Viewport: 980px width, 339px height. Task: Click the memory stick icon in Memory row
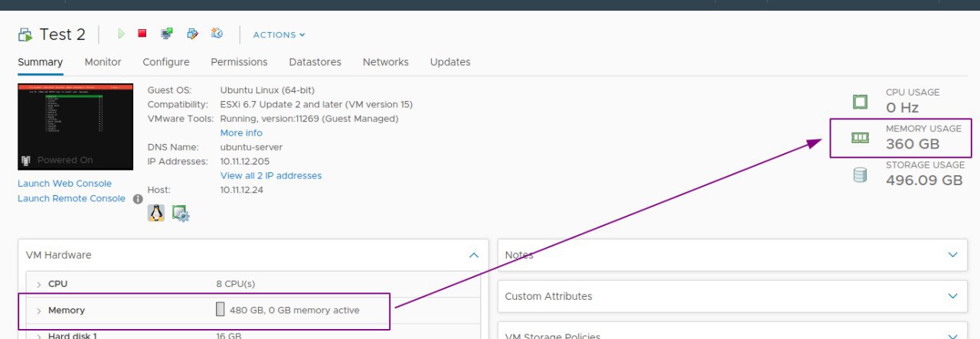coord(220,310)
